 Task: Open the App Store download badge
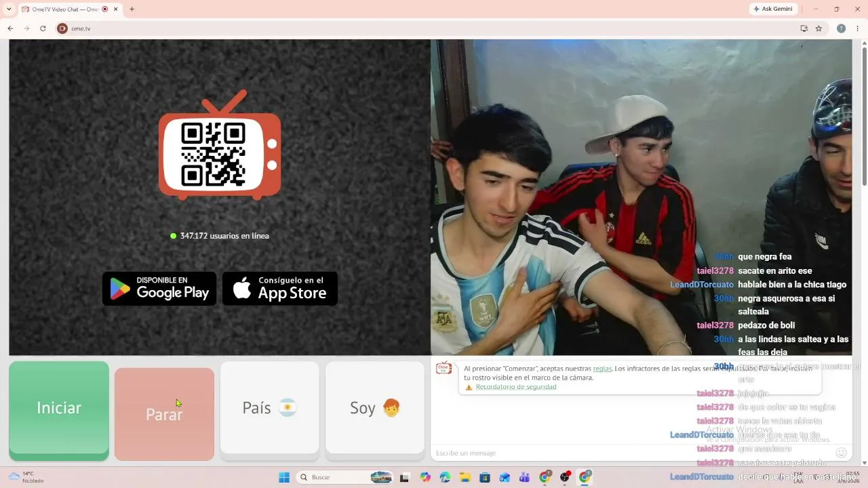click(280, 289)
